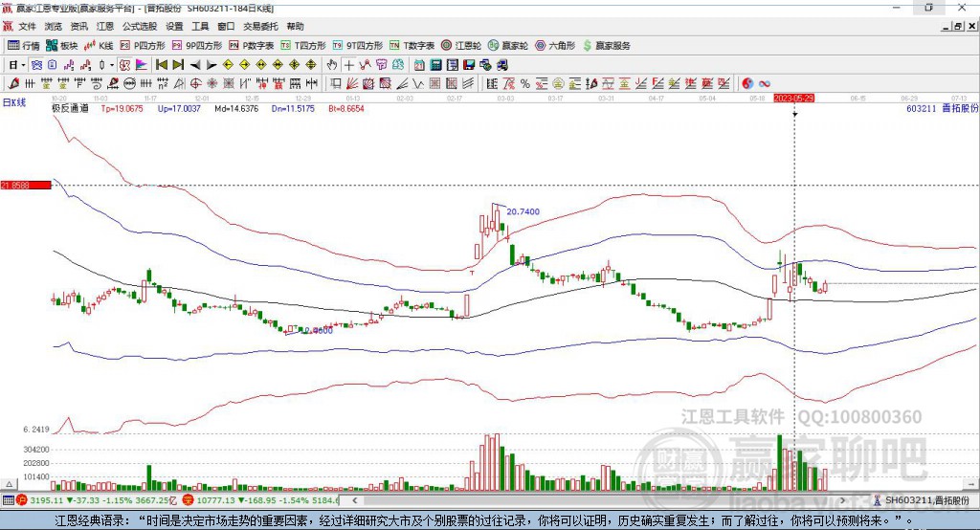This screenshot has width=980, height=530.
Task: Open the 文件 menu
Action: tap(27, 26)
